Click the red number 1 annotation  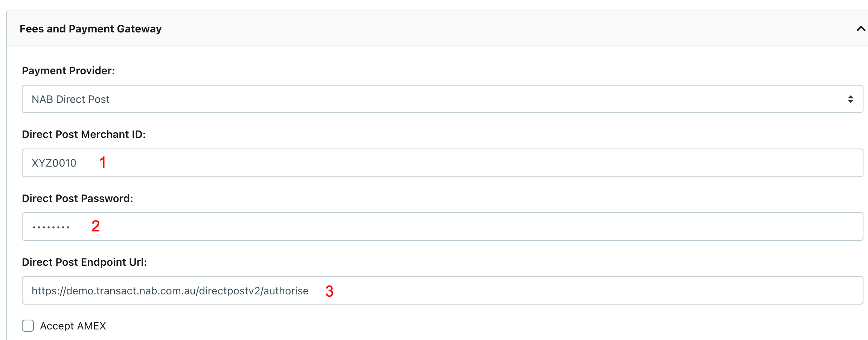coord(102,162)
